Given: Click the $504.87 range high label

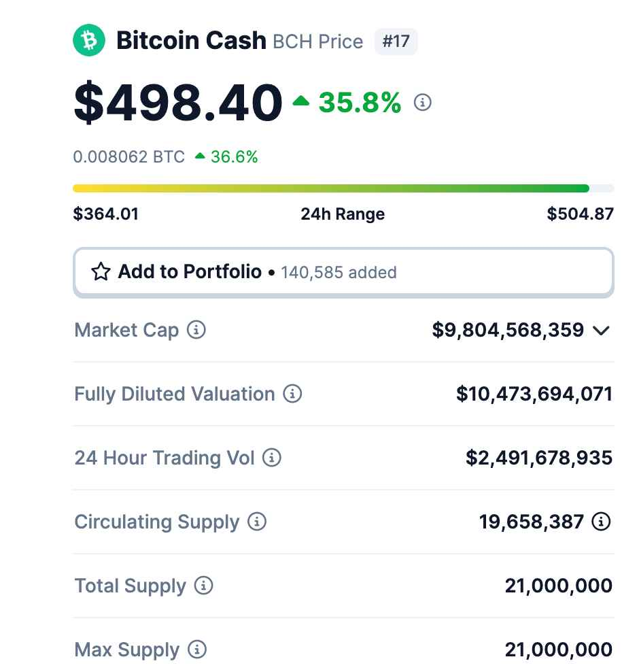Looking at the screenshot, I should point(581,214).
